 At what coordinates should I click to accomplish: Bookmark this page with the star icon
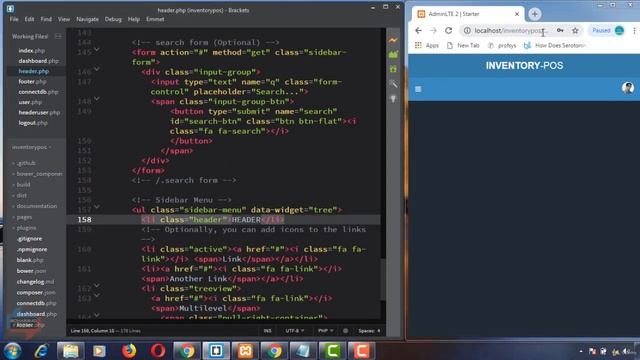coord(575,31)
